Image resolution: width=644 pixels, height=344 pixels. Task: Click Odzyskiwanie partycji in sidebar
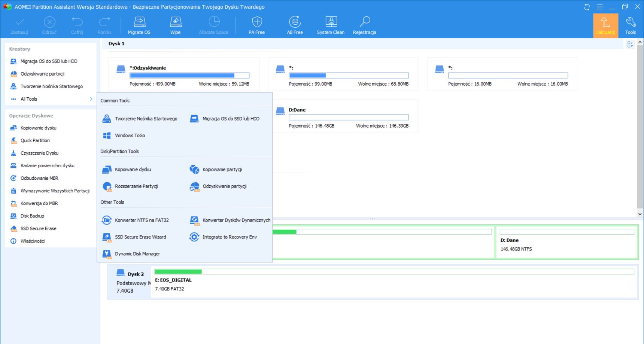pyautogui.click(x=42, y=74)
